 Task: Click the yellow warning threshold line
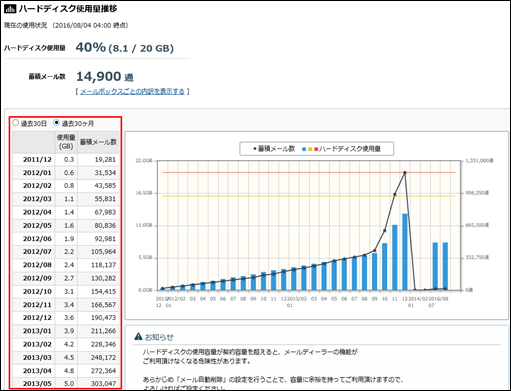[309, 196]
